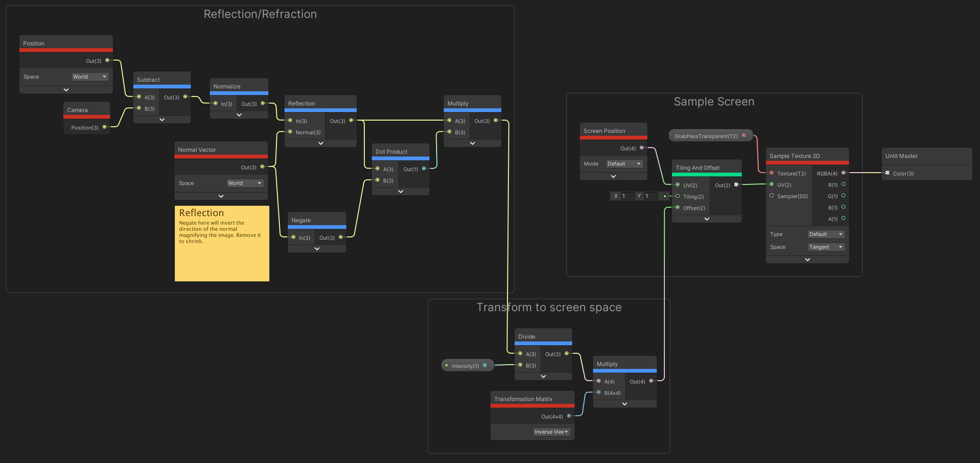Click the Negate In(3) input port

[293, 237]
